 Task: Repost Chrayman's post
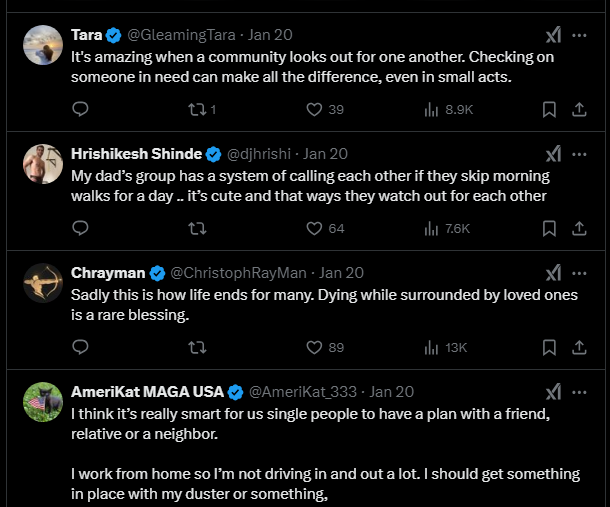pyautogui.click(x=198, y=347)
